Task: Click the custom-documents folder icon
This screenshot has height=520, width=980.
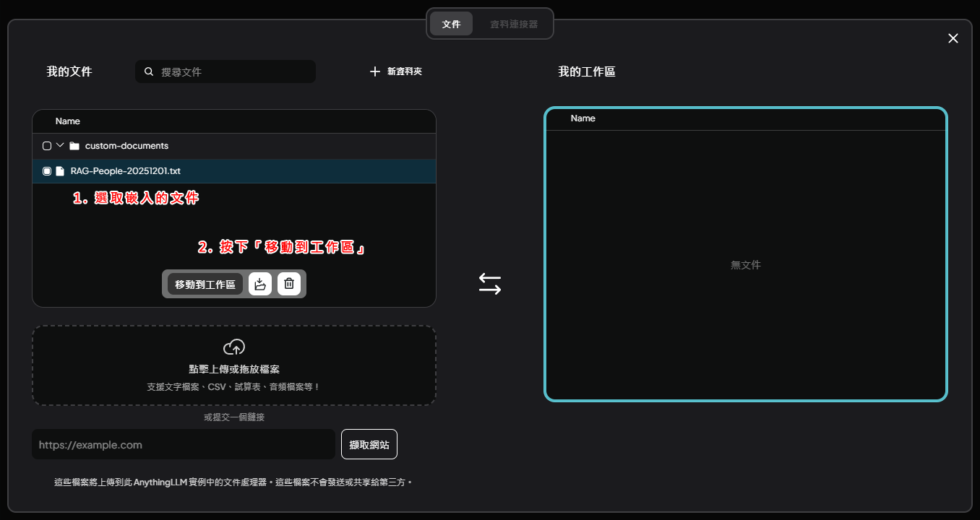Action: (x=74, y=146)
